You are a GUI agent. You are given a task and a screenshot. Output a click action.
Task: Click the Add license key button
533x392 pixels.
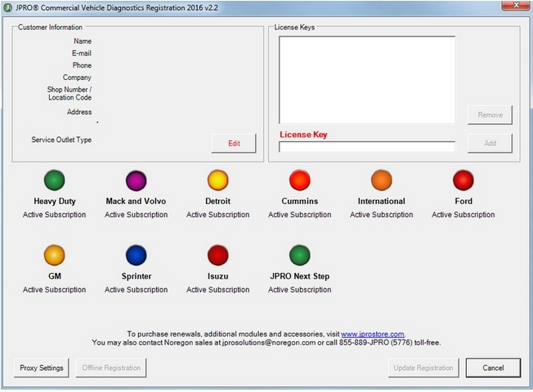pos(490,144)
